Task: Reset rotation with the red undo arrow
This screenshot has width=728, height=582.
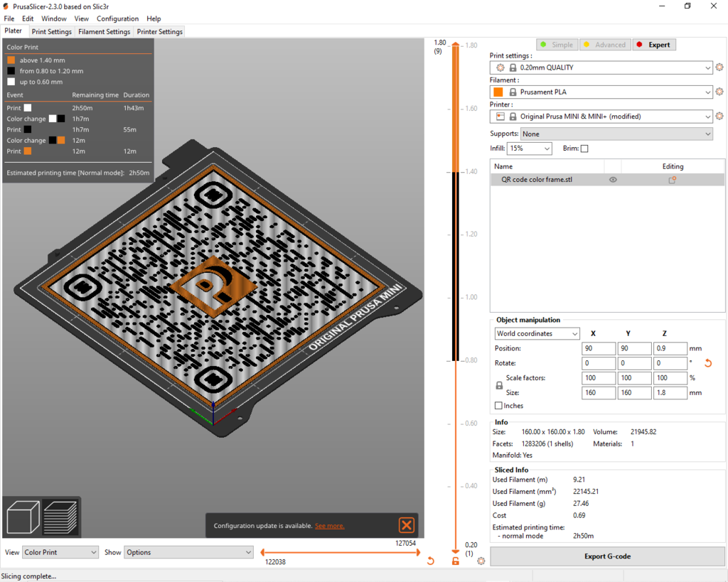Action: (708, 362)
